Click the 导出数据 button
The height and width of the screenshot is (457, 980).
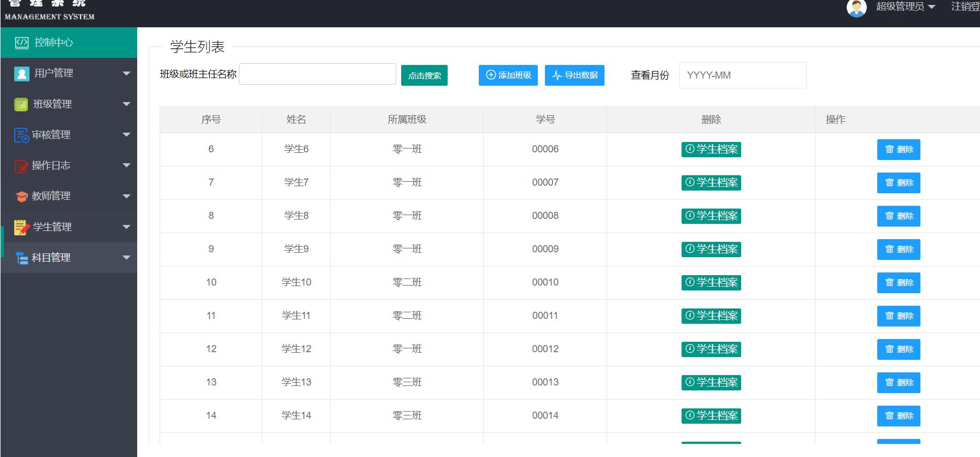click(574, 75)
